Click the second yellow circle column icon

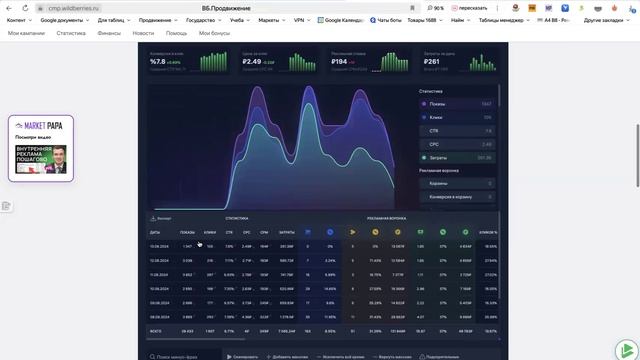[x=398, y=232]
